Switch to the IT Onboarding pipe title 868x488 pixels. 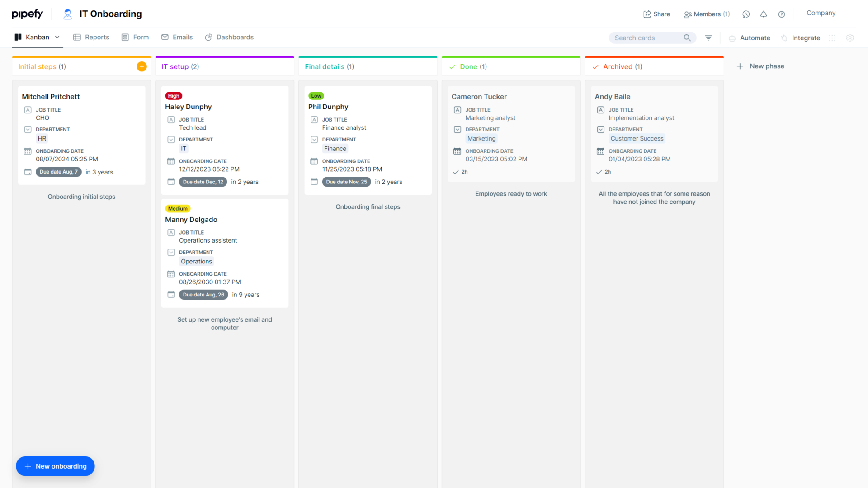point(110,14)
